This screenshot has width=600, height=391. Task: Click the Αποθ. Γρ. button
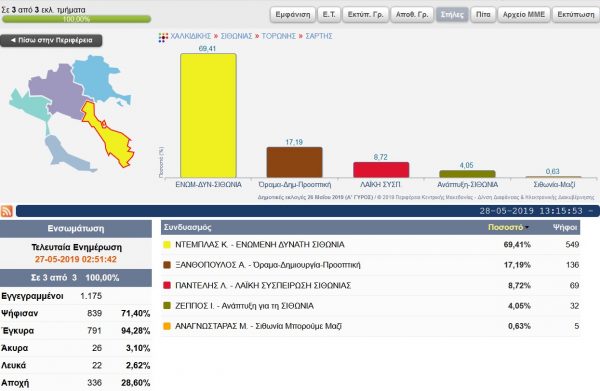pos(412,15)
